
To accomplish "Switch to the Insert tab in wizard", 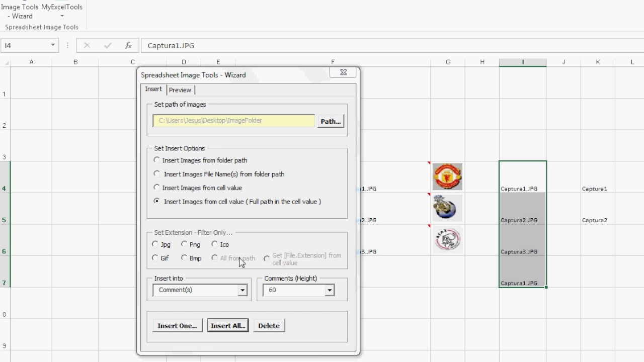I will (x=153, y=89).
